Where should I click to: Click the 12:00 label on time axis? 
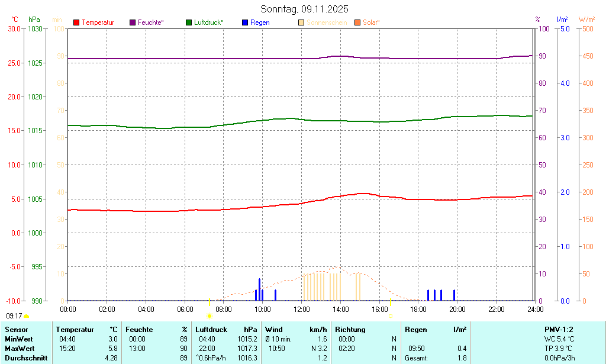[301, 309]
